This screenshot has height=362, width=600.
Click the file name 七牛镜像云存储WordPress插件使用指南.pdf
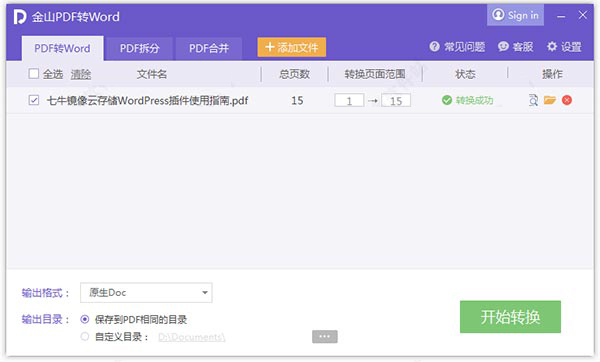pos(147,101)
